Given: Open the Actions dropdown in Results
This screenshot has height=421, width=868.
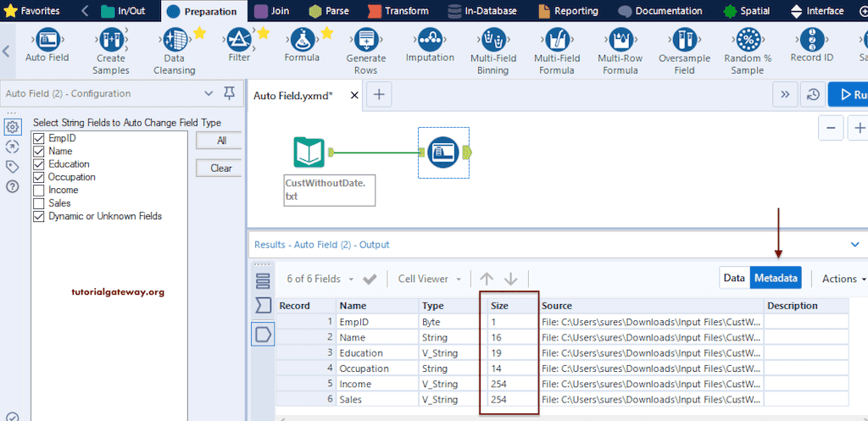Looking at the screenshot, I should pyautogui.click(x=843, y=279).
